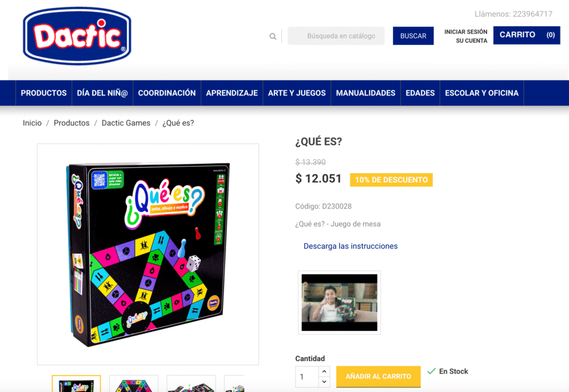
Task: Click the Dactic logo
Action: (77, 36)
